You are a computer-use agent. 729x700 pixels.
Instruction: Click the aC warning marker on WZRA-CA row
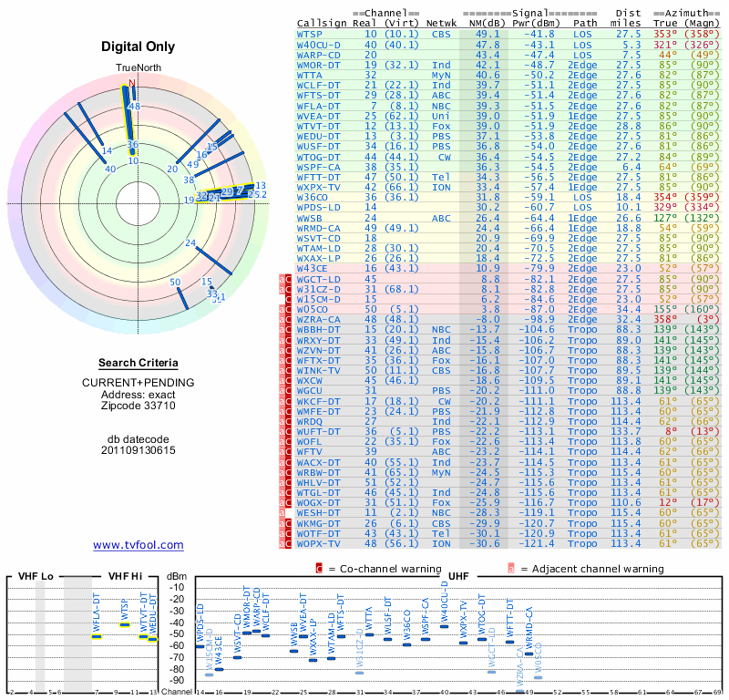click(285, 320)
